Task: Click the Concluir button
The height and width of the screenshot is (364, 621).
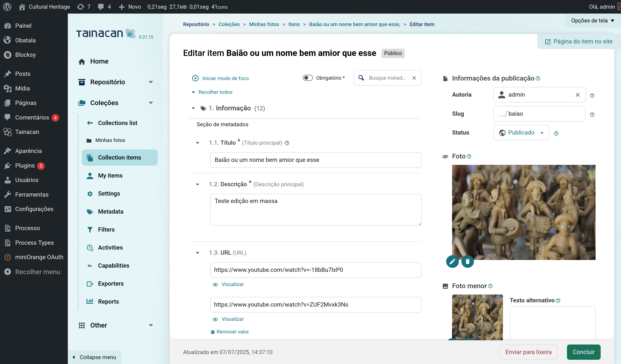Action: 583,352
